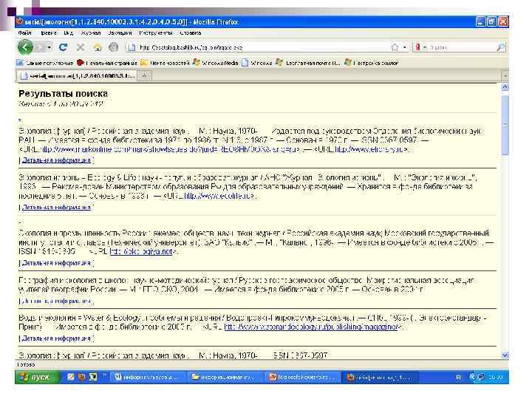532x399 pixels.
Task: Click the keyboard language indicator
Action: tap(458, 377)
